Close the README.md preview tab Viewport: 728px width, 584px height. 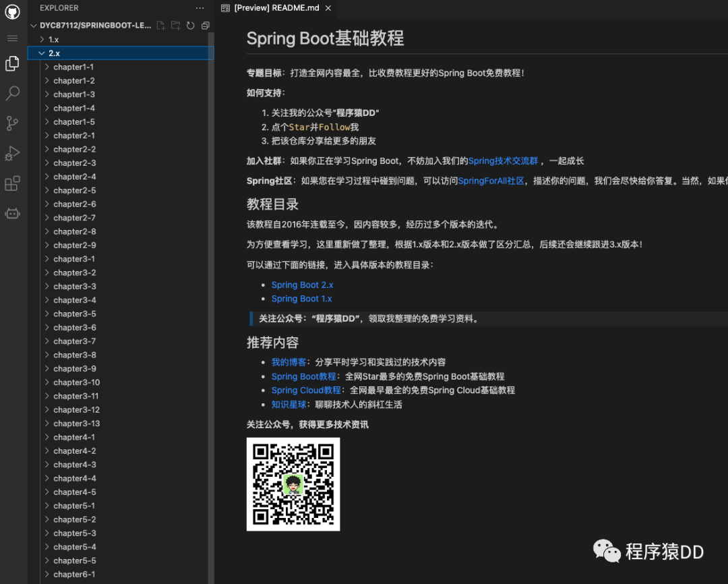pyautogui.click(x=328, y=8)
